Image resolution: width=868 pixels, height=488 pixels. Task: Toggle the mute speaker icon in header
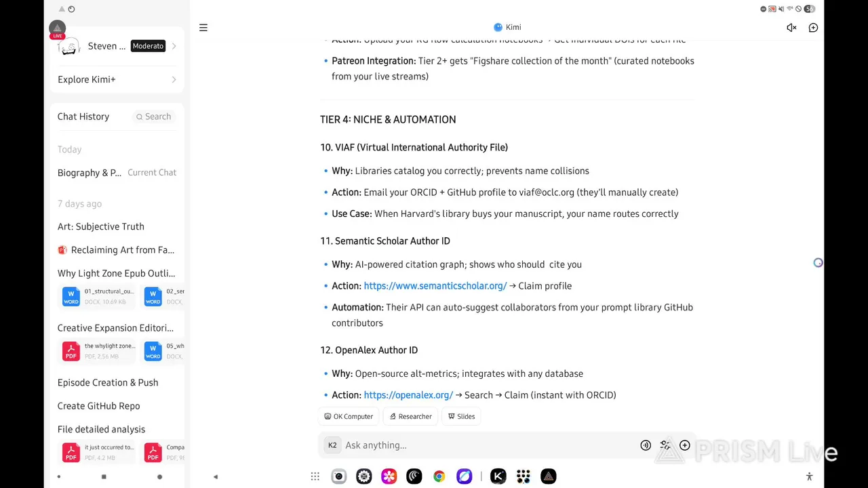791,28
